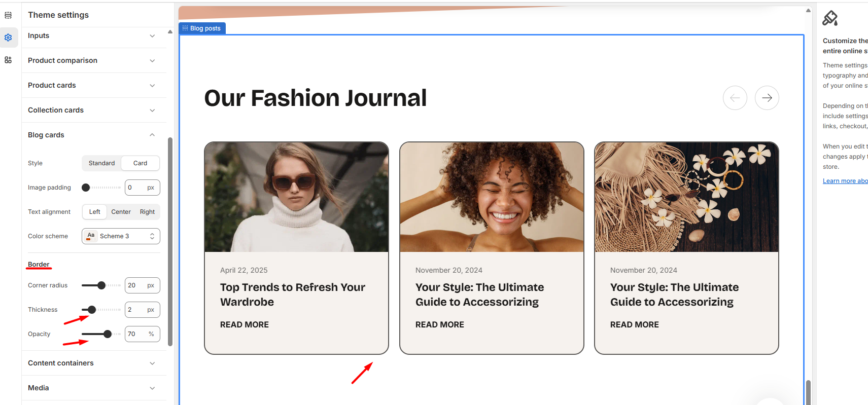Expand the Product cards settings group

pos(94,85)
